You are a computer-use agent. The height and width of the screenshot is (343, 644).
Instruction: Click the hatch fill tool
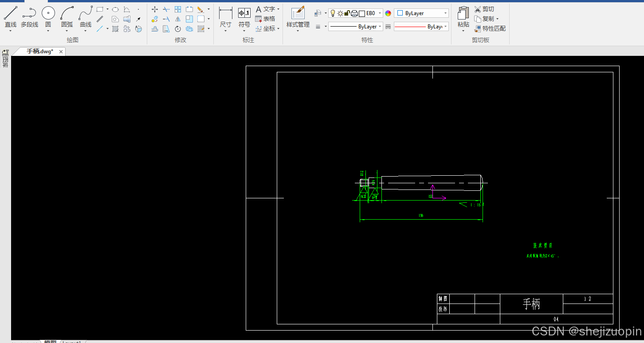tap(115, 29)
